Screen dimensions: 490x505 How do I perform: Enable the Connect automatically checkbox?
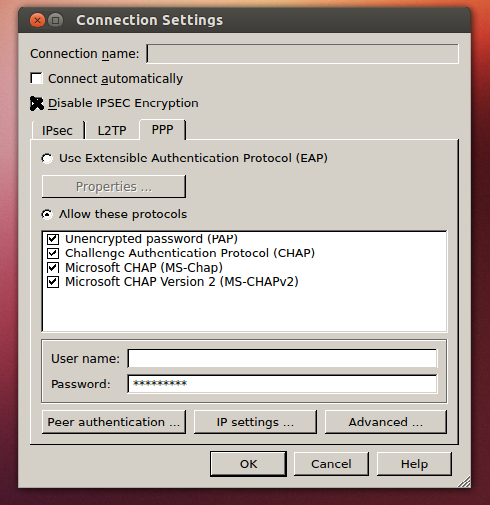pyautogui.click(x=36, y=79)
